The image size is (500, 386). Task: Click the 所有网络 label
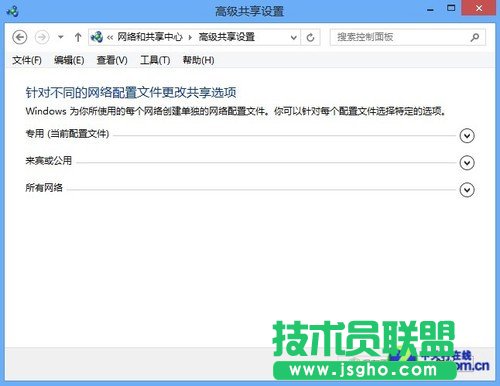click(44, 188)
